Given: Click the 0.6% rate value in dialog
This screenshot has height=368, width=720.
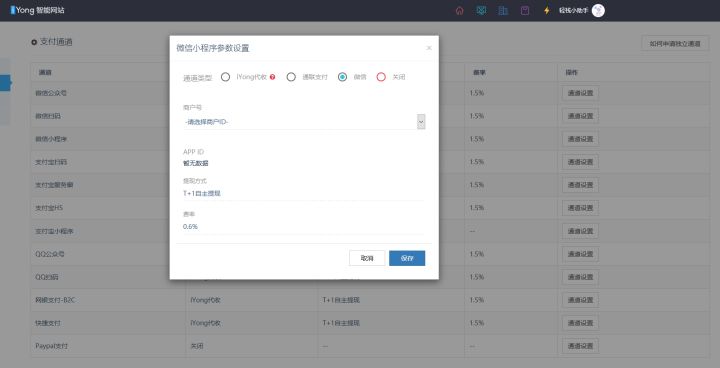Looking at the screenshot, I should click(190, 226).
